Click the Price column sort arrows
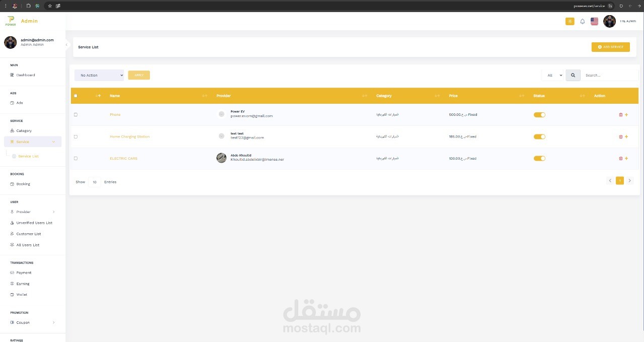Viewport: 644px width, 342px height. pyautogui.click(x=522, y=96)
